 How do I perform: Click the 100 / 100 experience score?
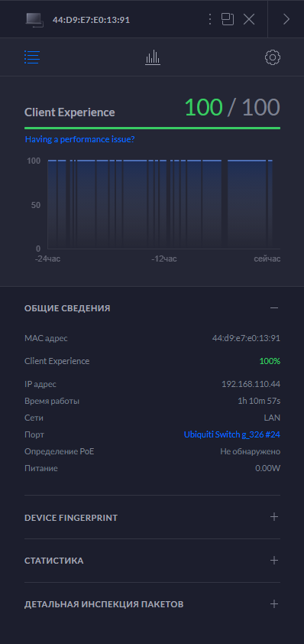(x=232, y=107)
